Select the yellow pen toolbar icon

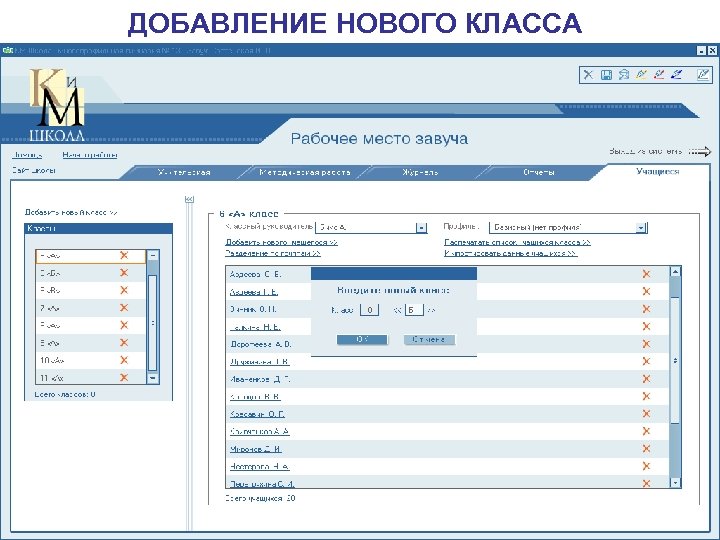[x=641, y=74]
